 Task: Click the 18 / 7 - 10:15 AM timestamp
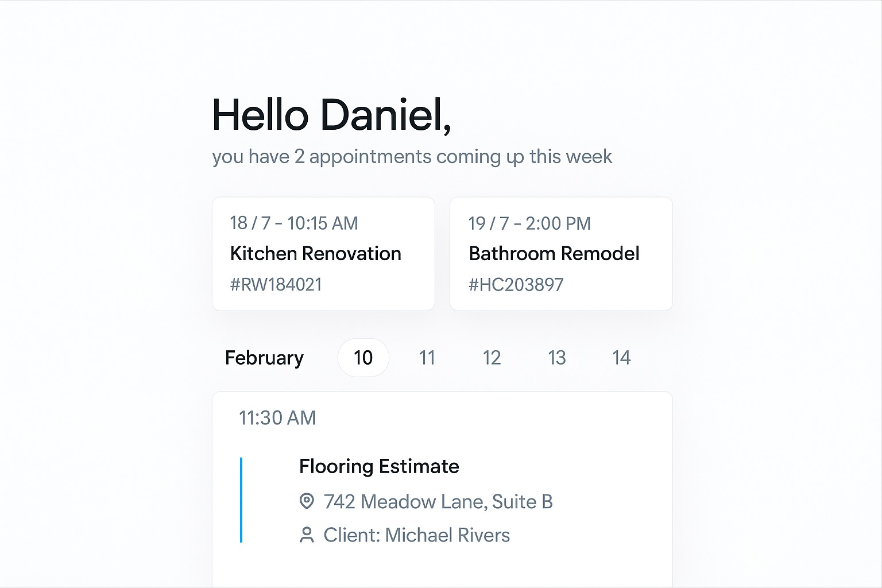click(293, 223)
